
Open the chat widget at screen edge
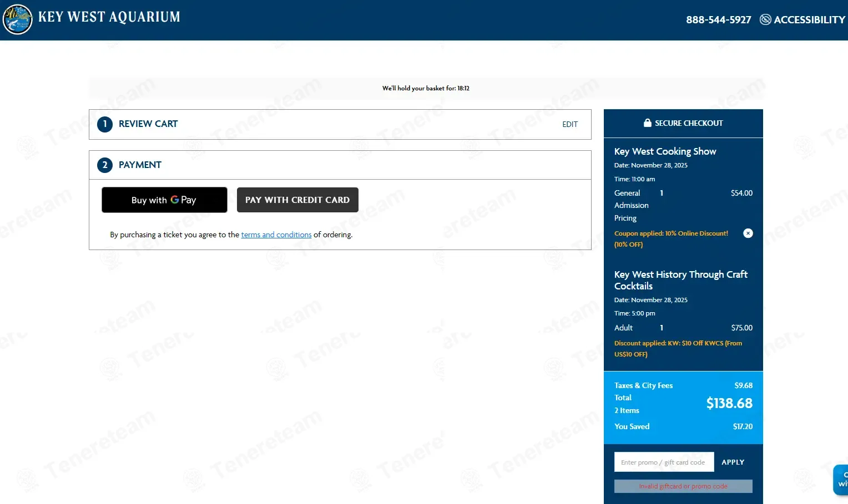(x=841, y=480)
